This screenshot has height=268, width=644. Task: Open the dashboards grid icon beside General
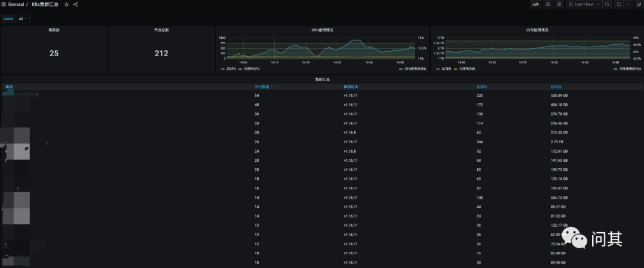[x=4, y=4]
